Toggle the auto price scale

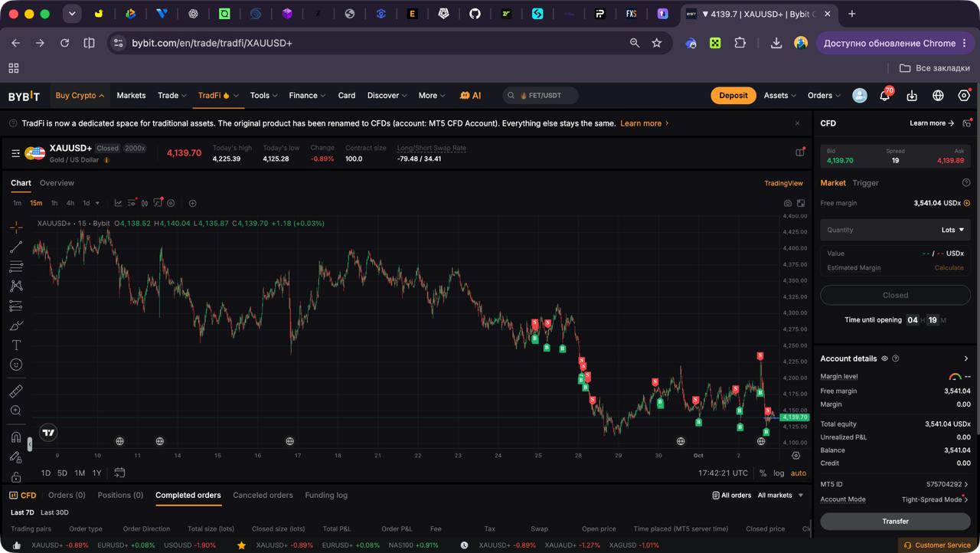coord(799,473)
